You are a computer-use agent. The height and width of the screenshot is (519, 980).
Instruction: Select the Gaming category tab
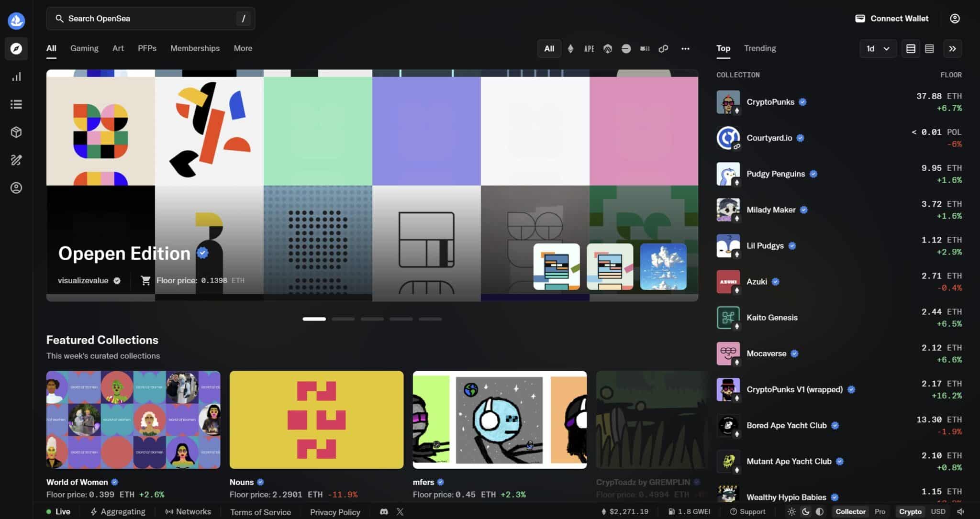point(84,48)
